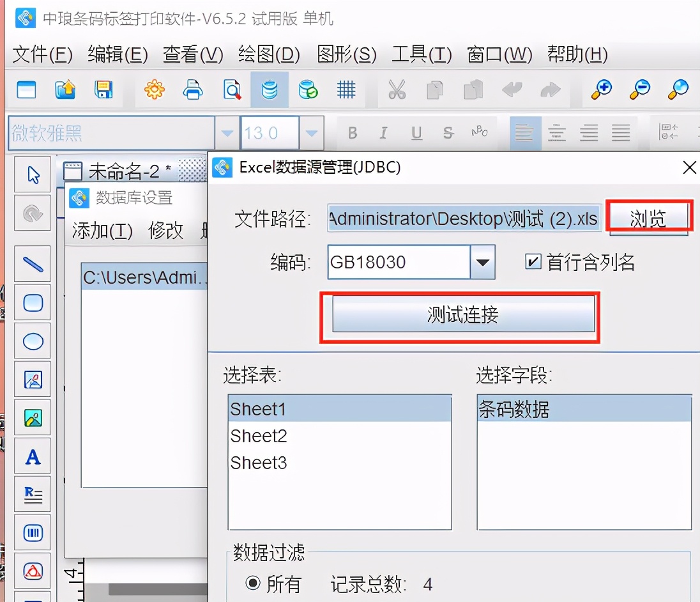Image resolution: width=700 pixels, height=602 pixels.
Task: Click the Database settings icon
Action: tap(270, 89)
